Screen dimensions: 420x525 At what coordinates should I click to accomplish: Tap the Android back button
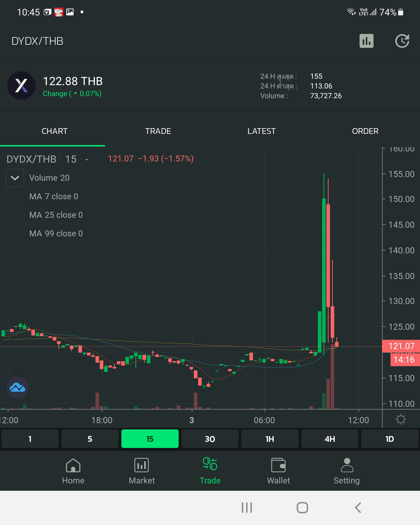pyautogui.click(x=358, y=508)
